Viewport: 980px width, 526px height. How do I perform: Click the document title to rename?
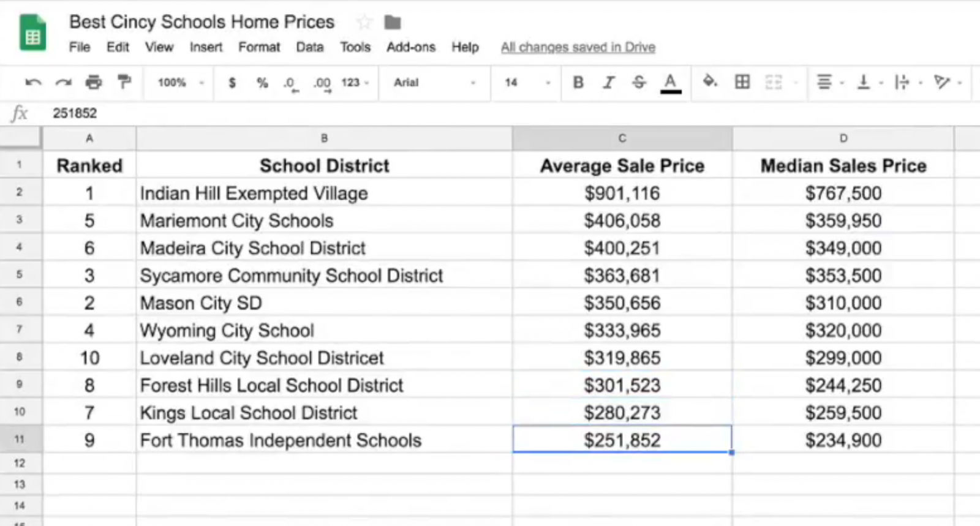202,22
